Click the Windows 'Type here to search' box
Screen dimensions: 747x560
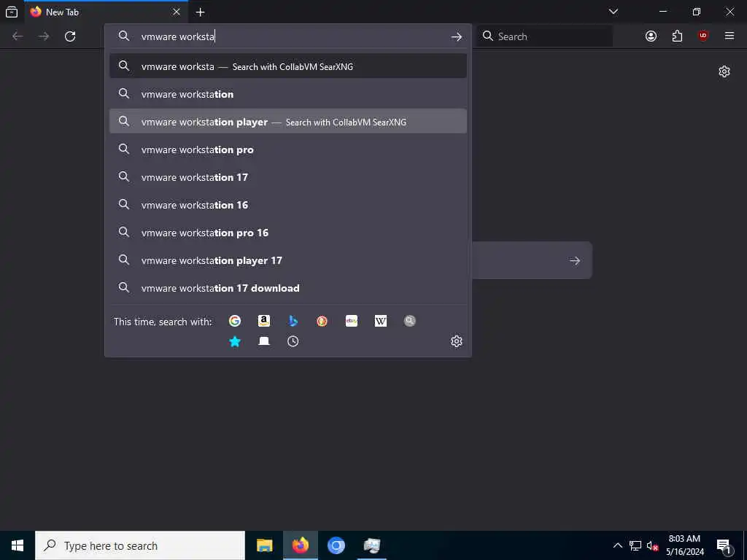tap(140, 545)
